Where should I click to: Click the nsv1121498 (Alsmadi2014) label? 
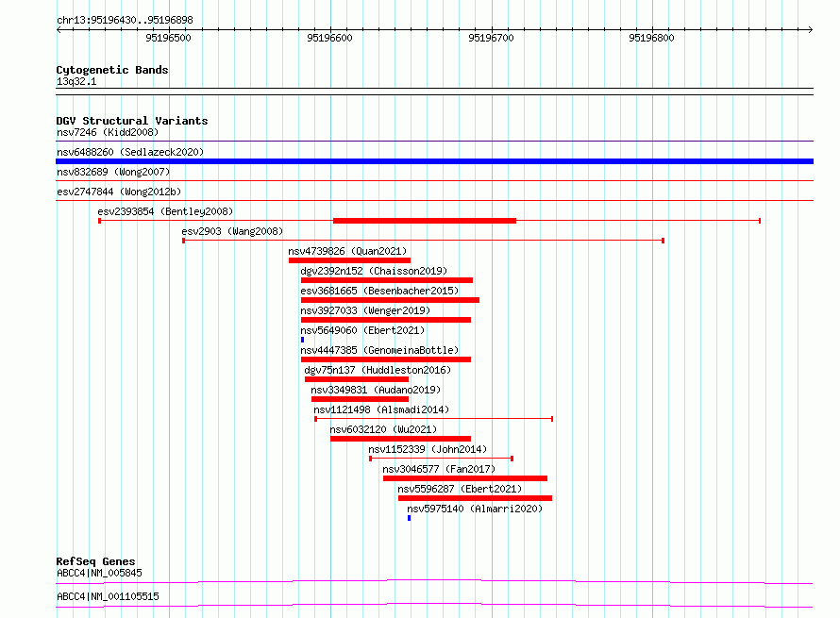(x=381, y=409)
